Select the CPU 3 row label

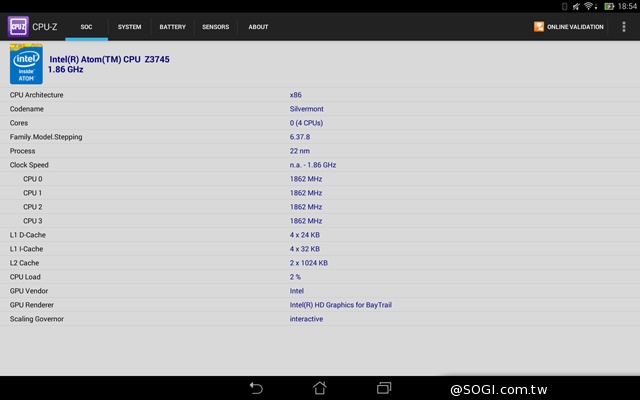(33, 221)
